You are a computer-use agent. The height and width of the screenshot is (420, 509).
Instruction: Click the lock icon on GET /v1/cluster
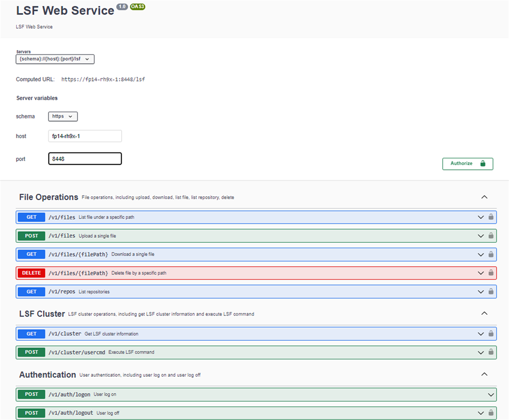click(x=491, y=334)
